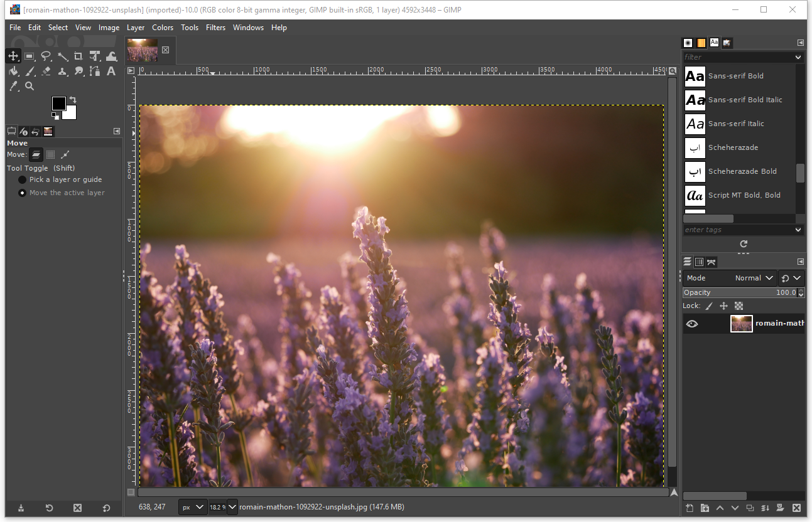Open the Filters menu
This screenshot has width=812, height=522.
coord(215,28)
